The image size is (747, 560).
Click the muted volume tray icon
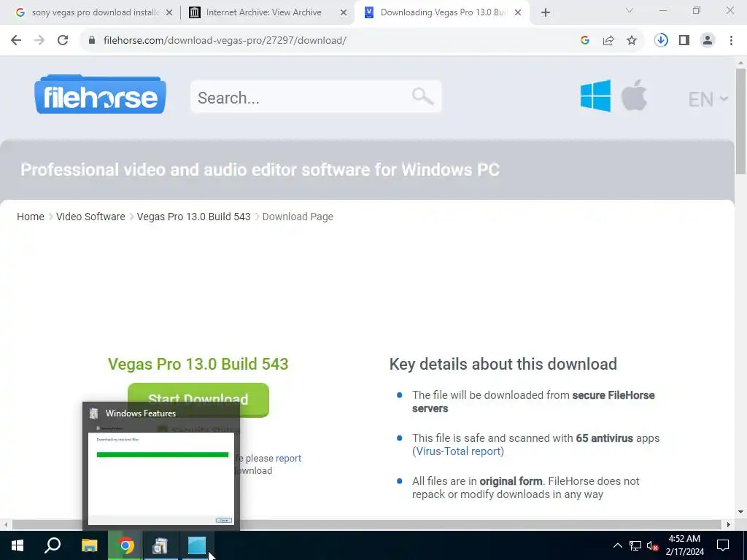coord(652,545)
